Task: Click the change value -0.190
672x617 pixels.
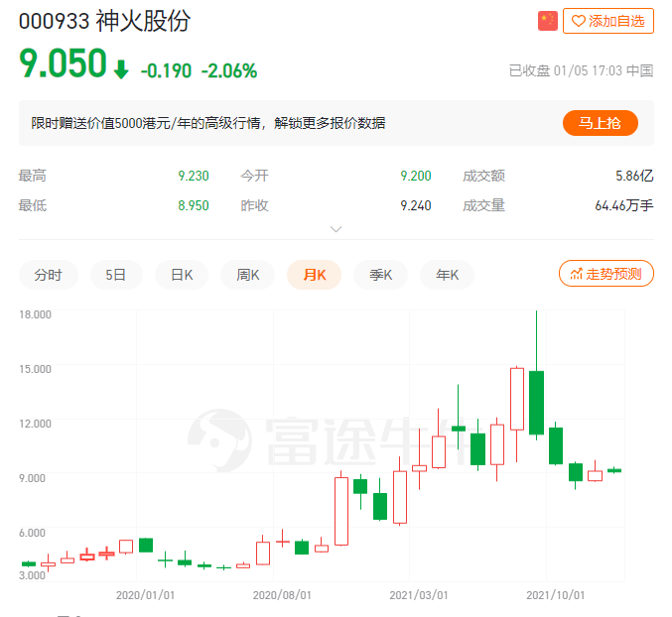Action: coord(166,70)
